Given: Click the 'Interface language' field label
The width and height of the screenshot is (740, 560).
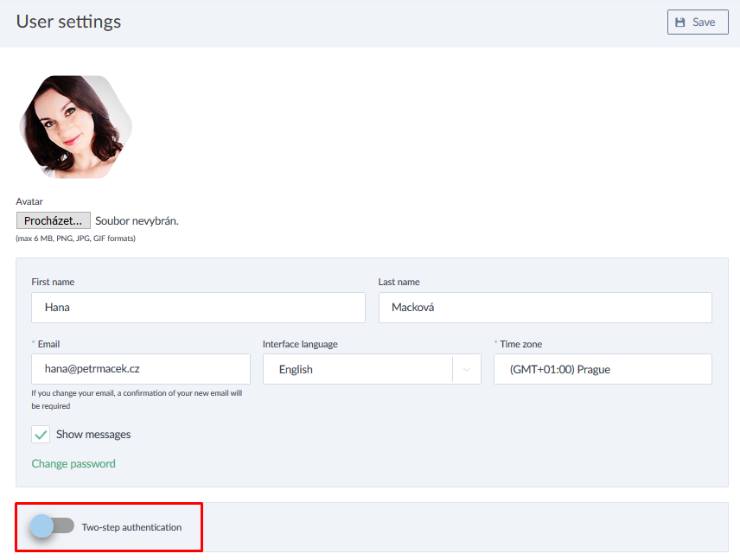Looking at the screenshot, I should 300,344.
